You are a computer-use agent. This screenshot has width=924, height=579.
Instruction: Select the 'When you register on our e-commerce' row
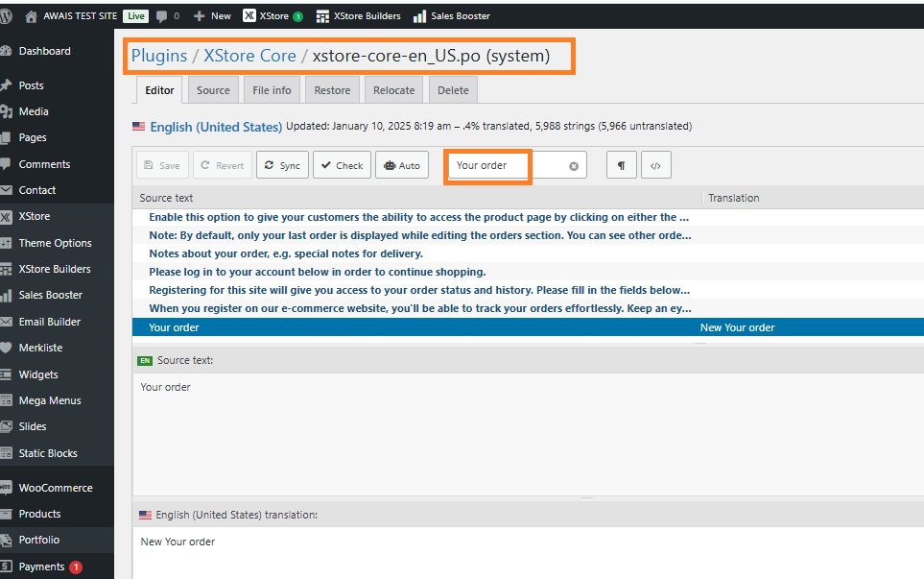(528, 308)
